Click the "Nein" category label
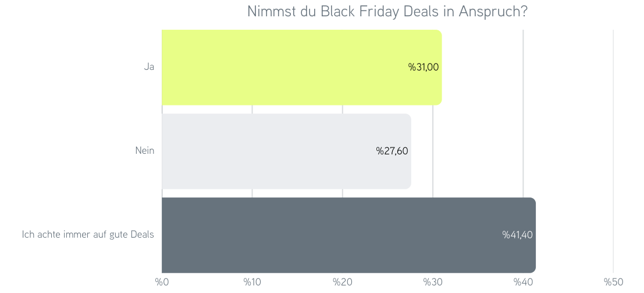Viewport: 644px width, 293px height. point(144,151)
